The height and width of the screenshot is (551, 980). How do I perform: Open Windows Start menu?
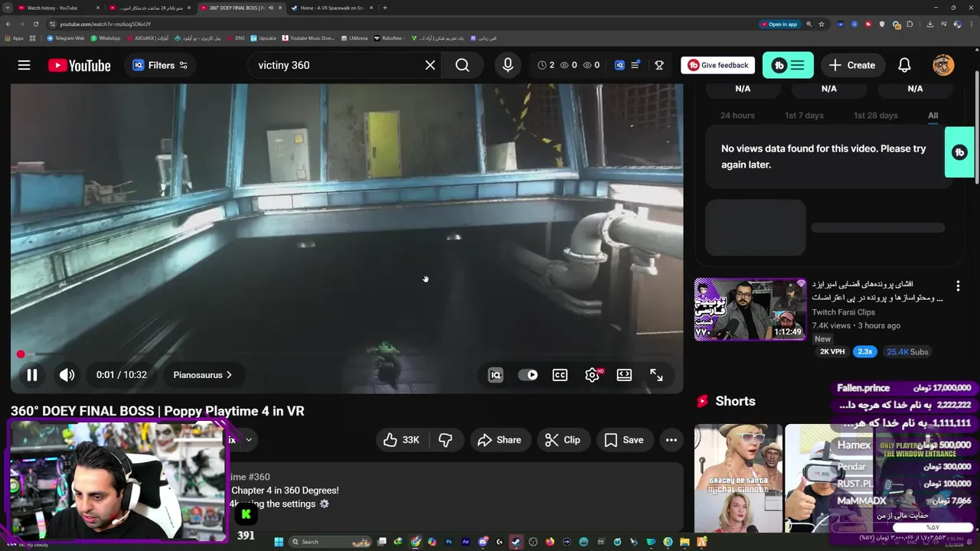[279, 542]
